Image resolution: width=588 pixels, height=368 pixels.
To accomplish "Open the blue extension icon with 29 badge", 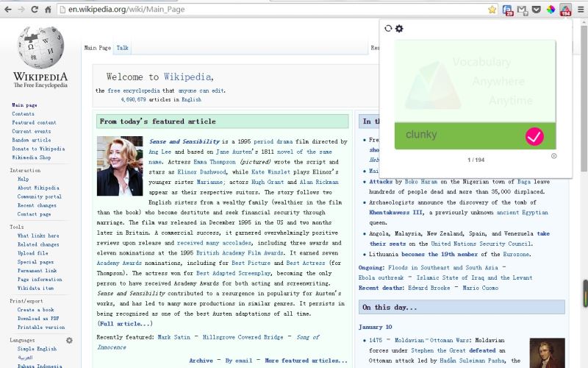I will coord(508,10).
